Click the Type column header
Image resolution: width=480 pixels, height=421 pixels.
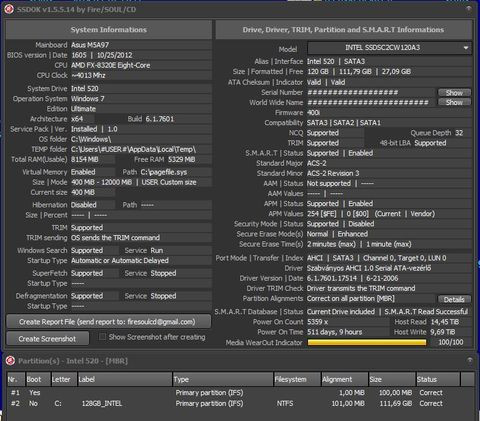coord(223,379)
